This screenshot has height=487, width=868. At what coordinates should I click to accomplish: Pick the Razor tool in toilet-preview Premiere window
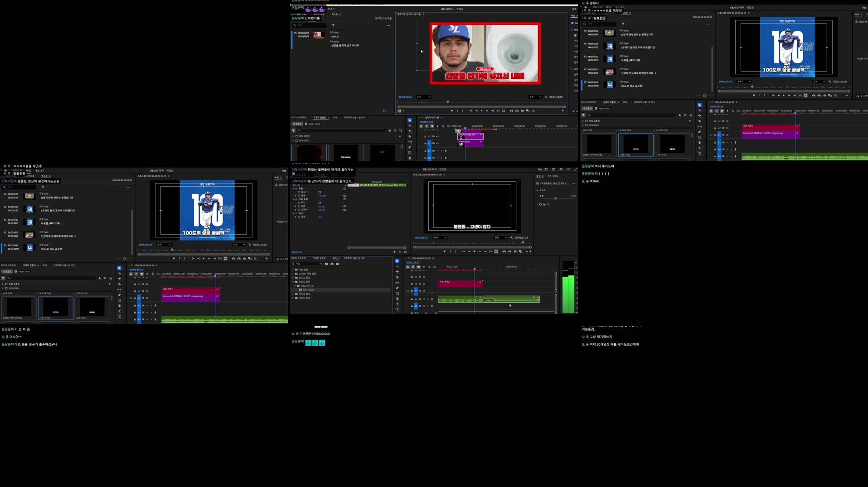point(410,136)
